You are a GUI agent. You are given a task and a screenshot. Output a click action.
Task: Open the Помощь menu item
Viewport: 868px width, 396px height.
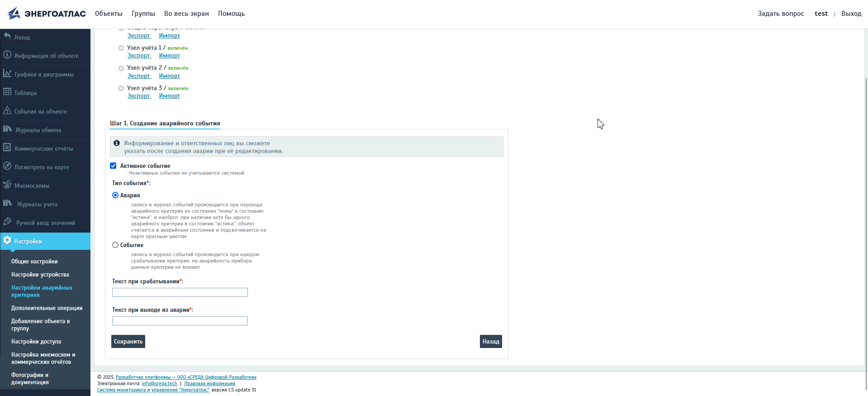point(231,14)
